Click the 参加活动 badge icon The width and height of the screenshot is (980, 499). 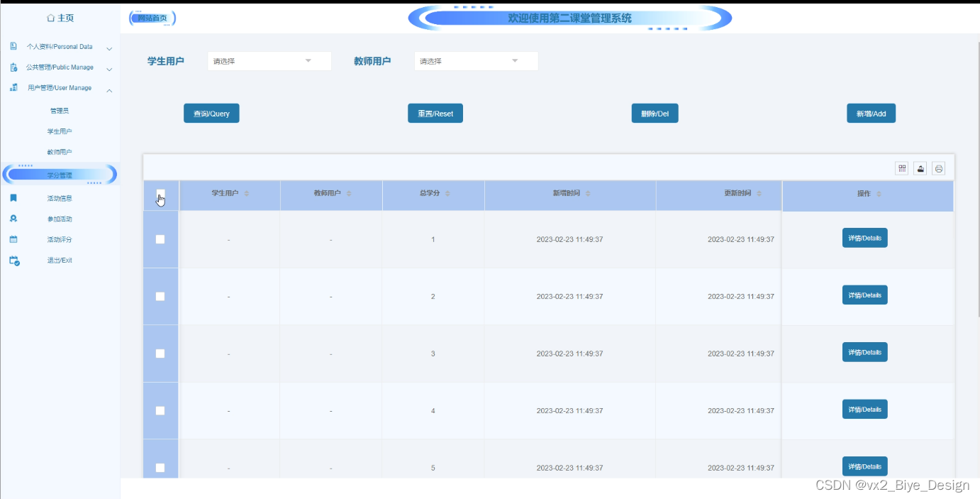click(13, 219)
